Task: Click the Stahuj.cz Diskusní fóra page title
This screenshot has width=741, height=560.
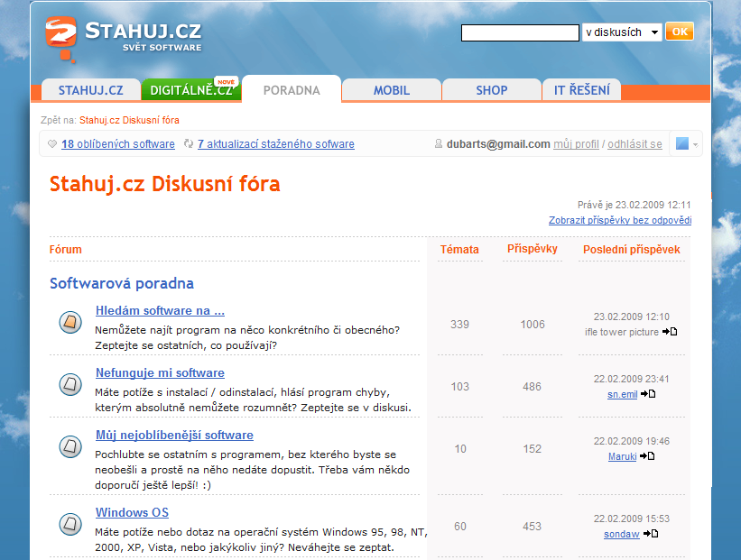Action: point(165,184)
